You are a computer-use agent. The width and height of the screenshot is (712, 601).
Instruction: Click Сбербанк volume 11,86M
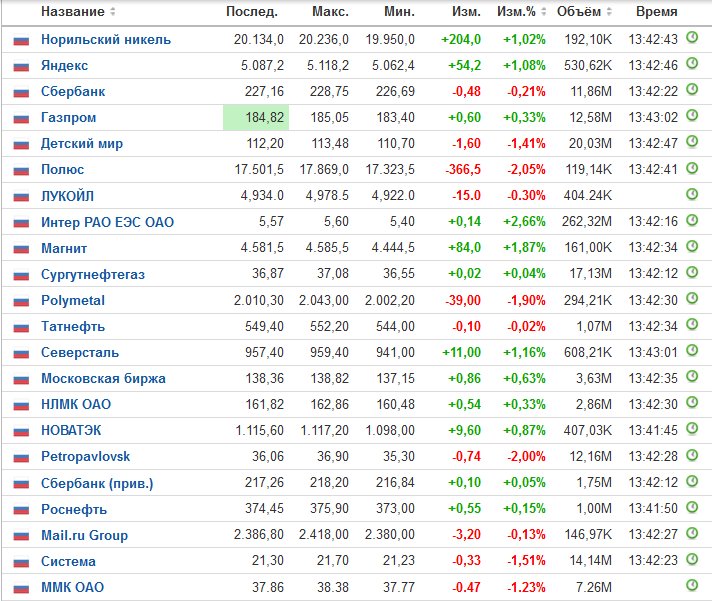pyautogui.click(x=591, y=92)
